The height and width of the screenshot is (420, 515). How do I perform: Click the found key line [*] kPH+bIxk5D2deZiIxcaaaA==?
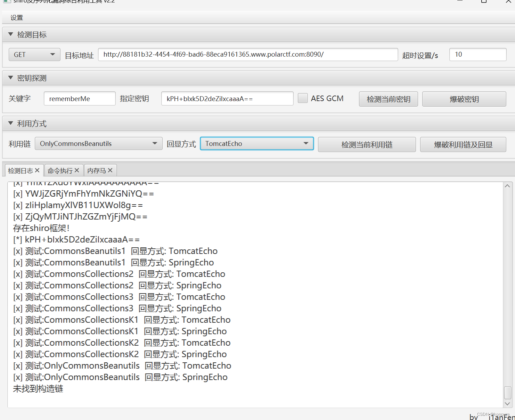click(x=76, y=240)
